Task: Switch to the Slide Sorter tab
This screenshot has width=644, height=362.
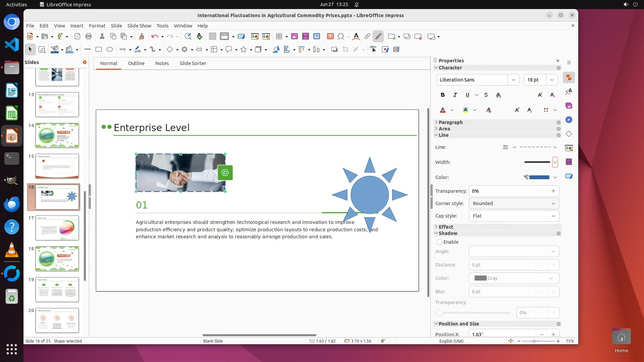Action: [x=193, y=63]
